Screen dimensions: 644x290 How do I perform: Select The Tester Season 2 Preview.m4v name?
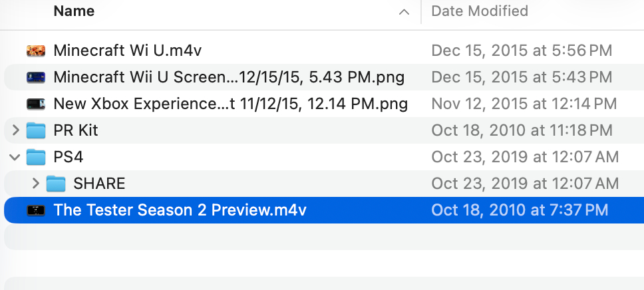(180, 210)
